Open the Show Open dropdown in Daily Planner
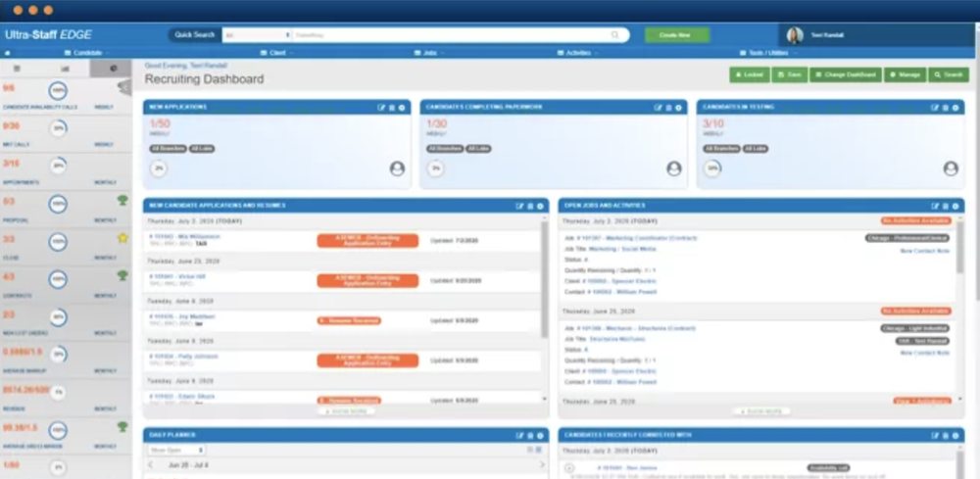980x479 pixels. 176,450
